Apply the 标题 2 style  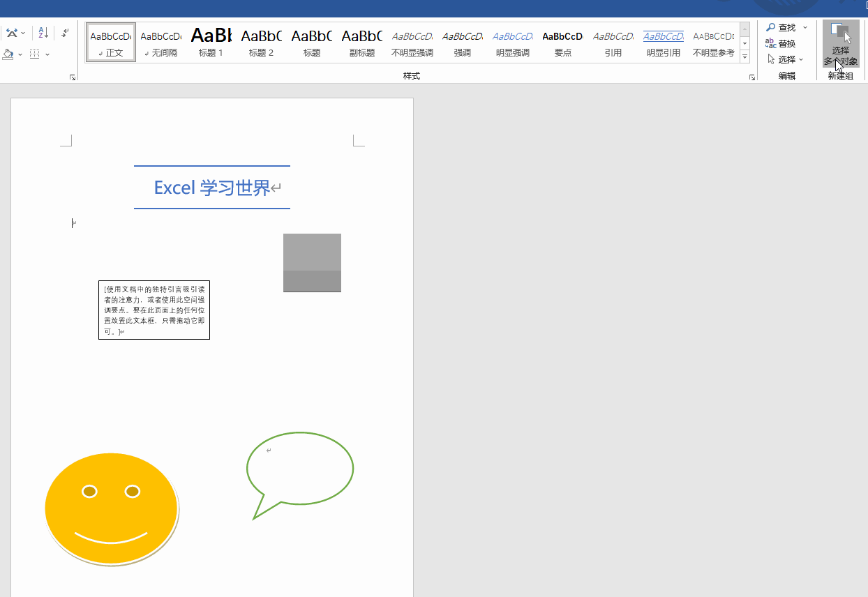(262, 42)
